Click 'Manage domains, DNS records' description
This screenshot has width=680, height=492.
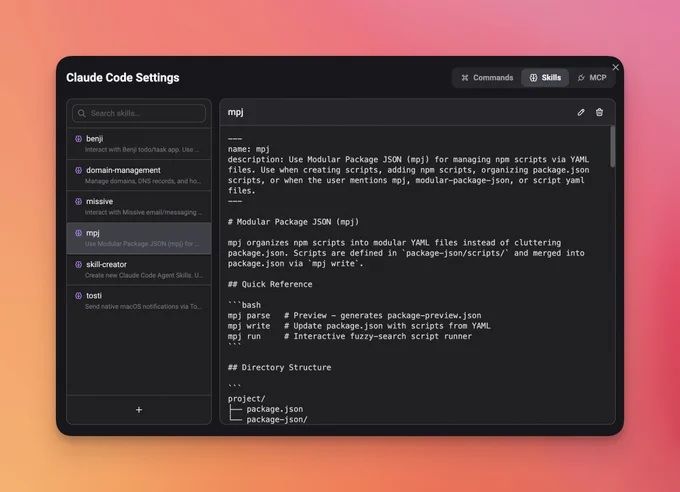(143, 181)
